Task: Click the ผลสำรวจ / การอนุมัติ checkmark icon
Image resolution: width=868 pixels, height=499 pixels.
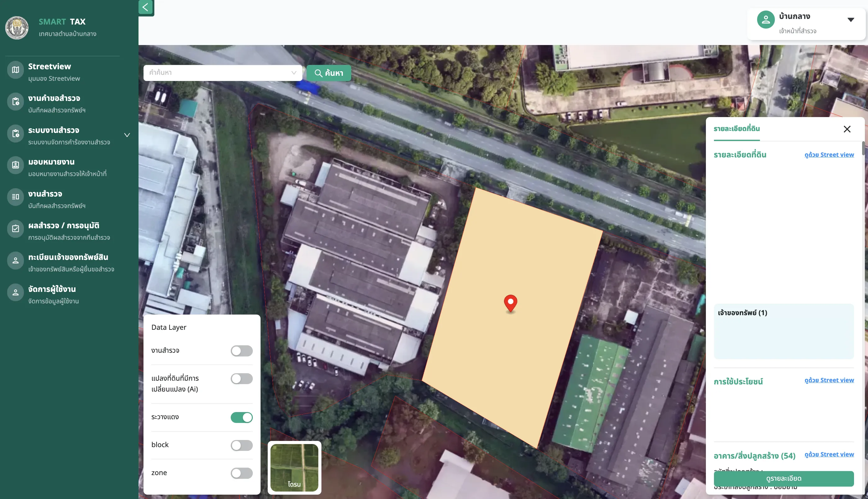Action: pyautogui.click(x=16, y=229)
